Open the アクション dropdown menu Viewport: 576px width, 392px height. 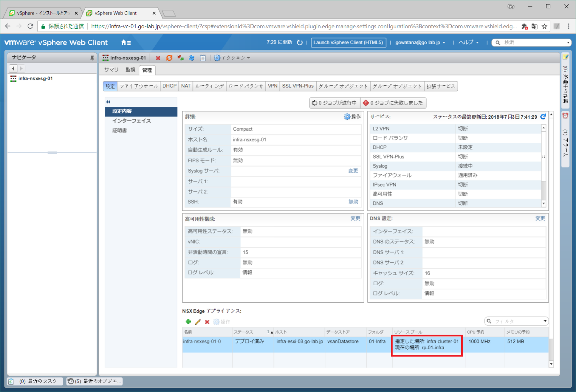point(232,58)
